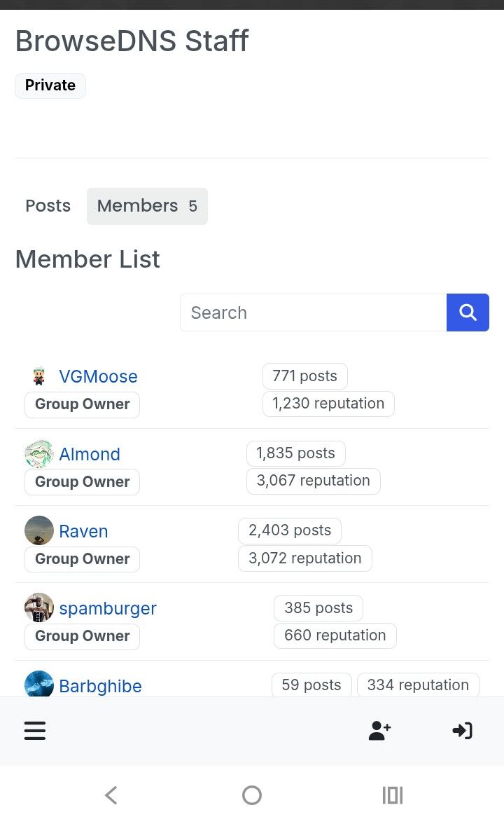Click the 660 reputation badge

coord(335,636)
